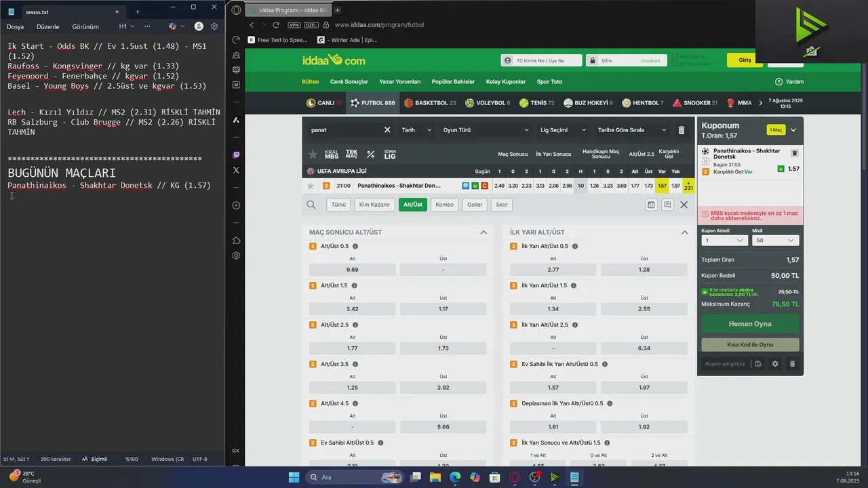
Task: Collapse İlk Yarı Alt/Üst section
Action: (685, 232)
